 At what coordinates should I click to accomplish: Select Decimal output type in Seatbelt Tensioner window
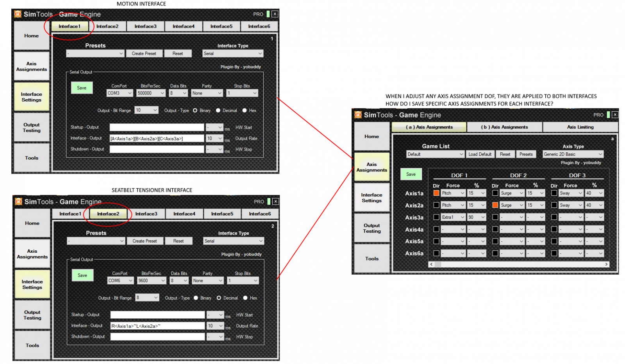[219, 298]
